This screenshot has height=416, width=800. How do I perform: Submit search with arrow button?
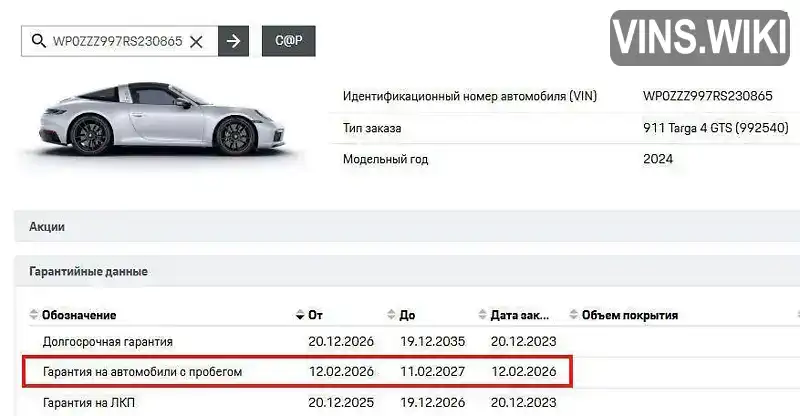[233, 41]
